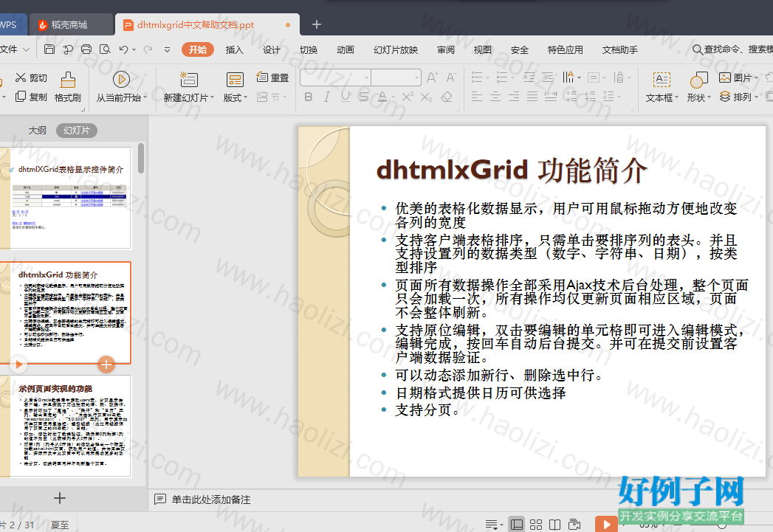
Task: Click the notes field 单击此处添加备注
Action: (211, 500)
